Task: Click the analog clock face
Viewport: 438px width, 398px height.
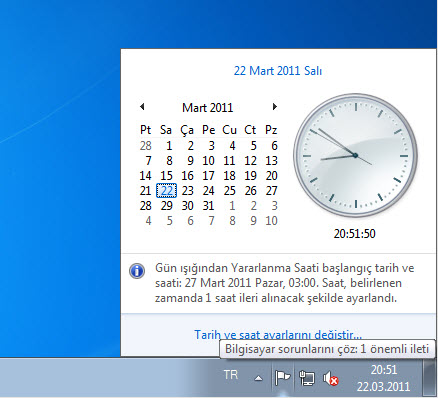Action: [x=355, y=155]
